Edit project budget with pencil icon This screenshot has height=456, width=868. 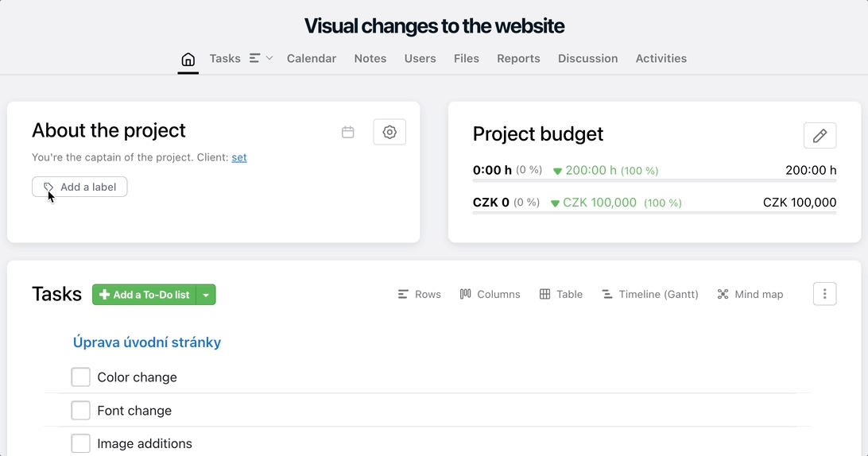pos(820,136)
